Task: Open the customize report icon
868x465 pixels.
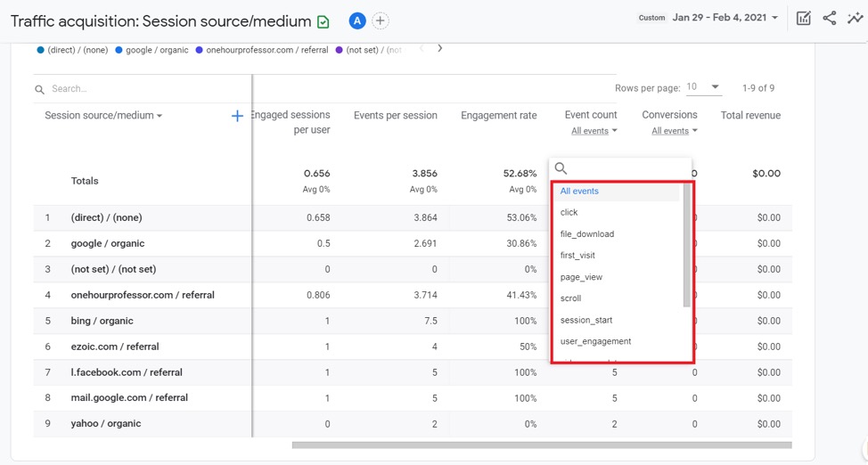Action: [x=803, y=18]
